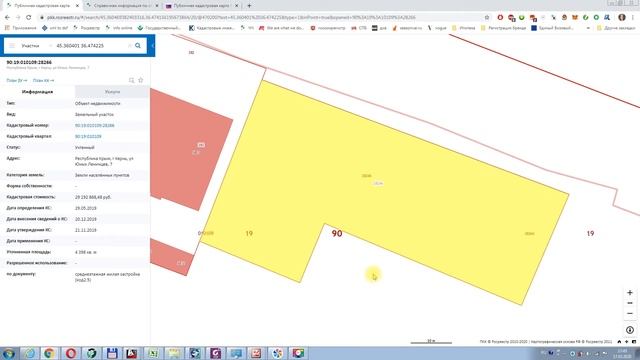The image size is (640, 360).
Task: Switch to Справочная информация browser tab
Action: tap(122, 6)
